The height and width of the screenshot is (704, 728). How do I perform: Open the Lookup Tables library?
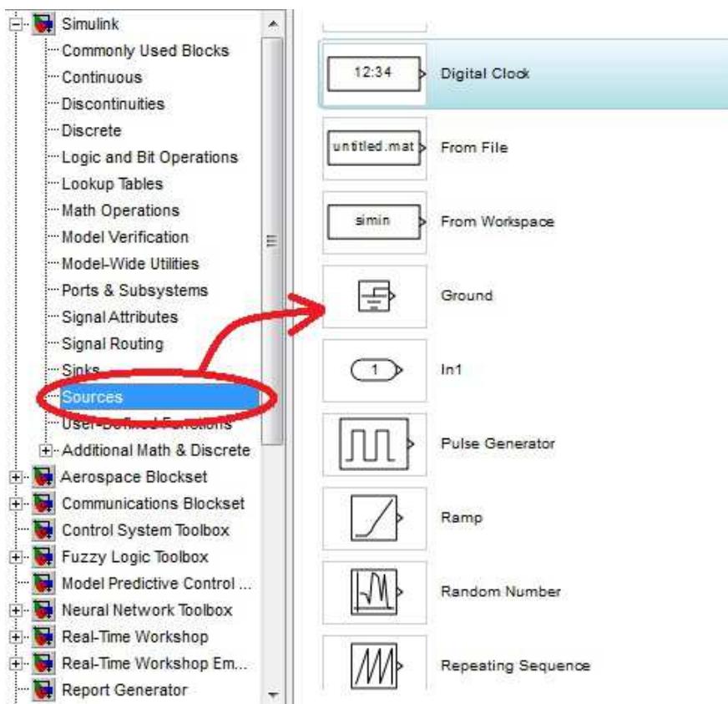[x=113, y=184]
